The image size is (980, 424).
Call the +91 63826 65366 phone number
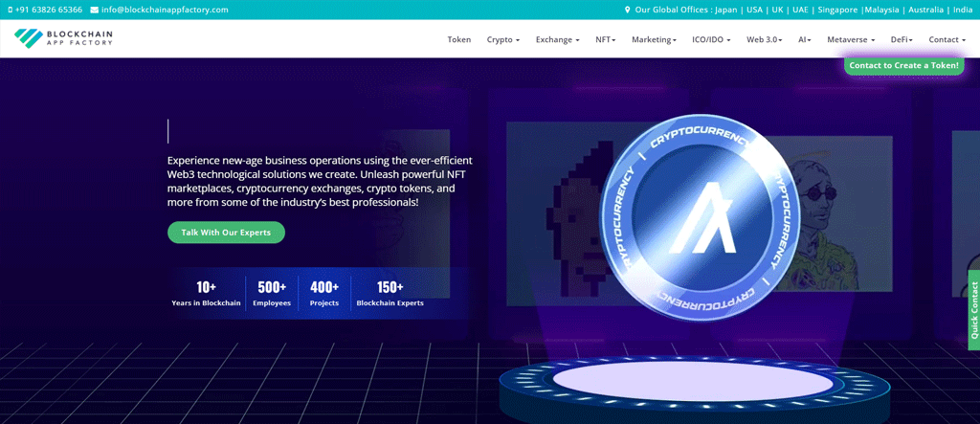[x=48, y=10]
